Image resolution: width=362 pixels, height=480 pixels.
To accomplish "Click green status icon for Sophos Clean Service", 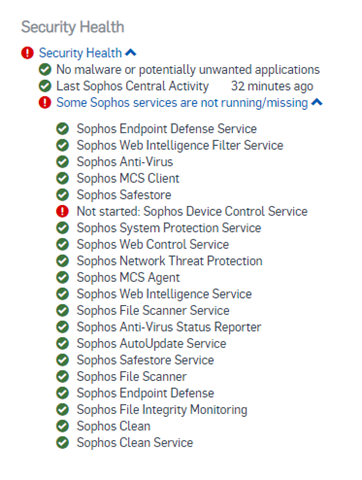I will pyautogui.click(x=62, y=443).
